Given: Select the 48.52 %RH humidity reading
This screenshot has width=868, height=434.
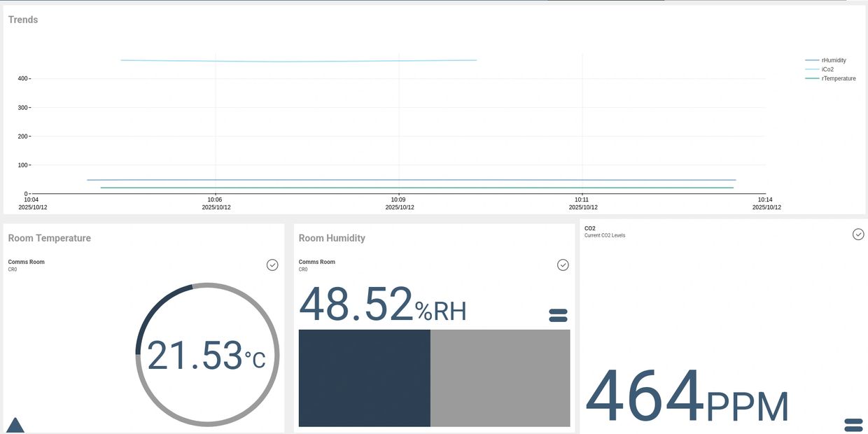Looking at the screenshot, I should point(382,305).
